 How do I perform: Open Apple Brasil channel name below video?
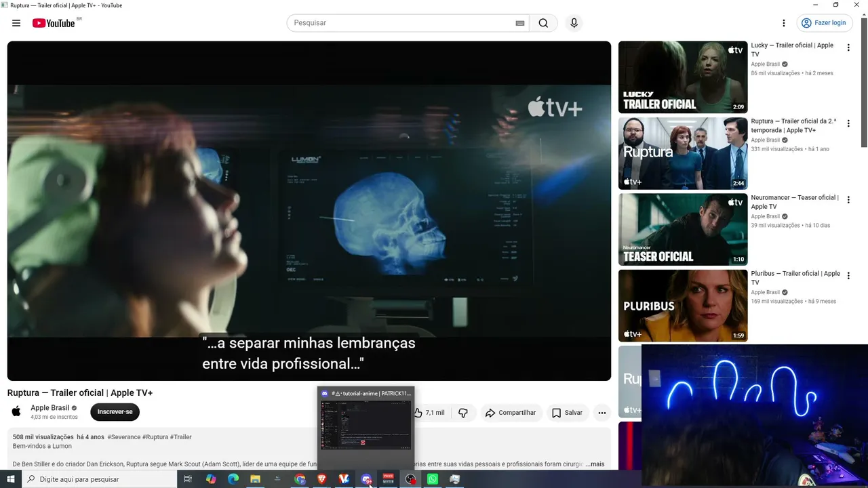pyautogui.click(x=50, y=408)
